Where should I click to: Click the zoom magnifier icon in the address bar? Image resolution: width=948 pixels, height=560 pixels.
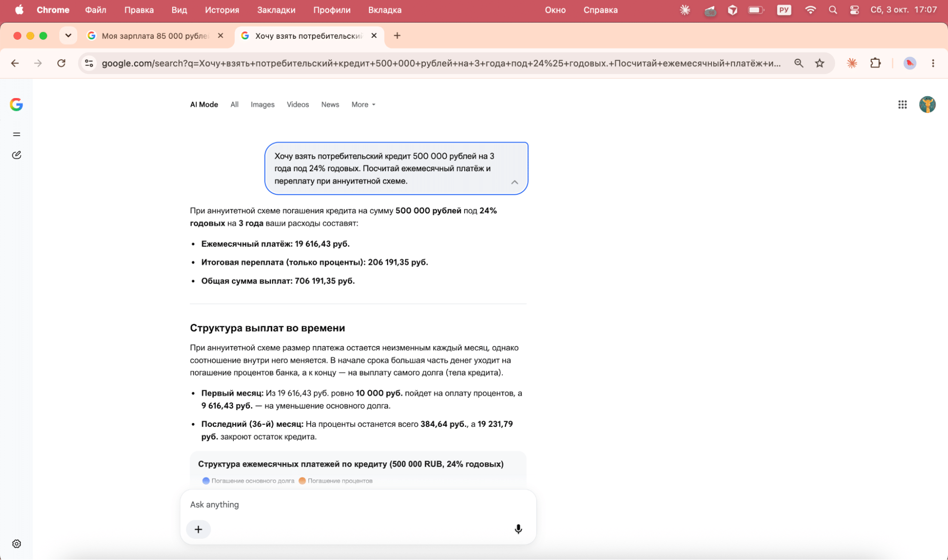click(x=799, y=63)
